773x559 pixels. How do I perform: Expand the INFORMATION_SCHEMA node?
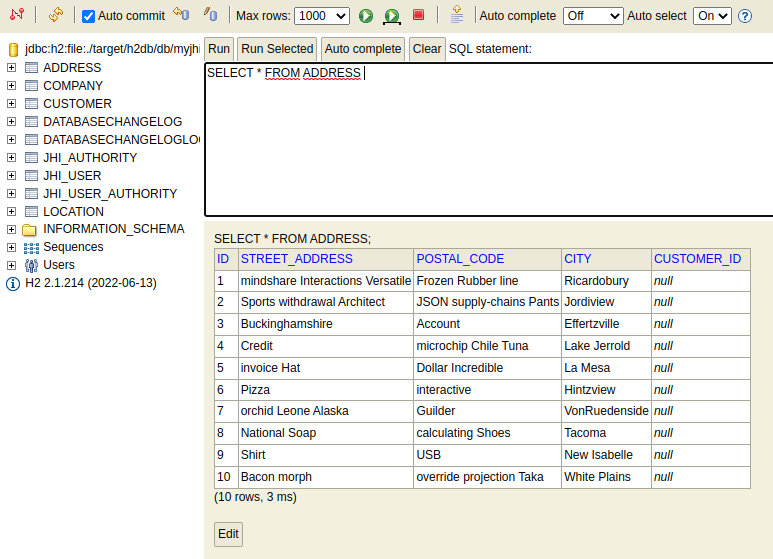[11, 230]
